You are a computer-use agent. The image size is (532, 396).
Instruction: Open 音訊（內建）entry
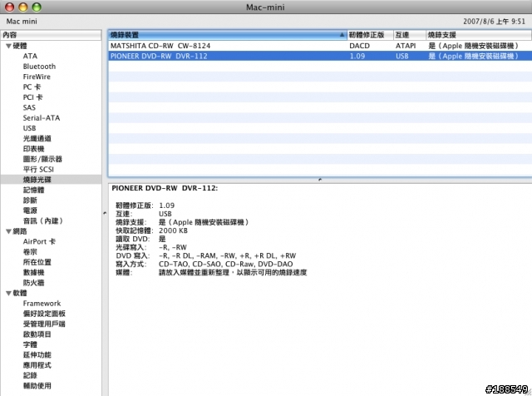[x=42, y=220]
